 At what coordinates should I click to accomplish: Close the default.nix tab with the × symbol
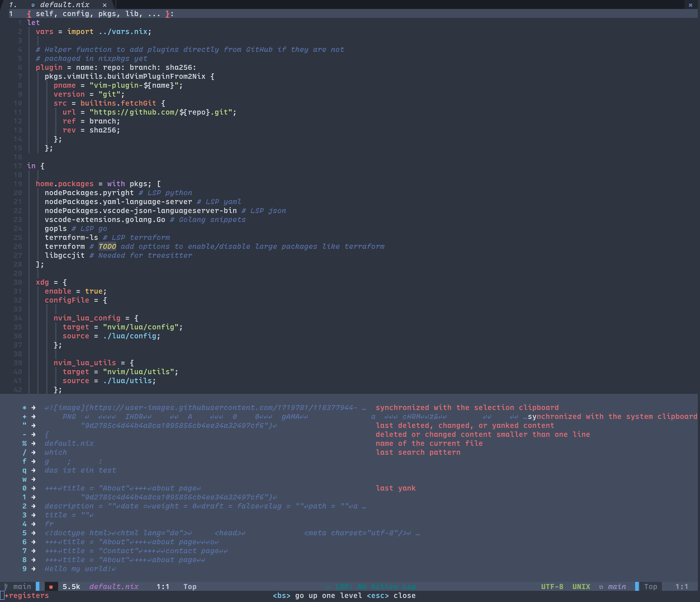tap(104, 4)
